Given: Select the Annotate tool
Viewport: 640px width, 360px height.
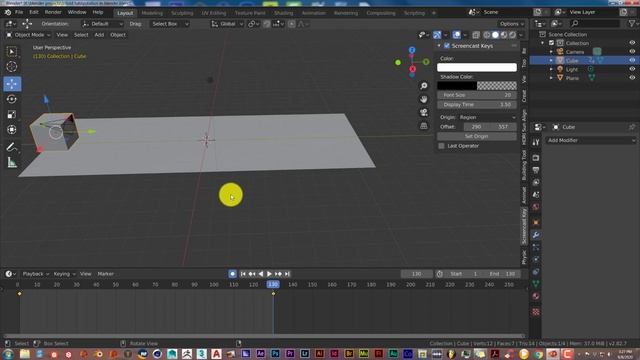Looking at the screenshot, I should (12, 147).
